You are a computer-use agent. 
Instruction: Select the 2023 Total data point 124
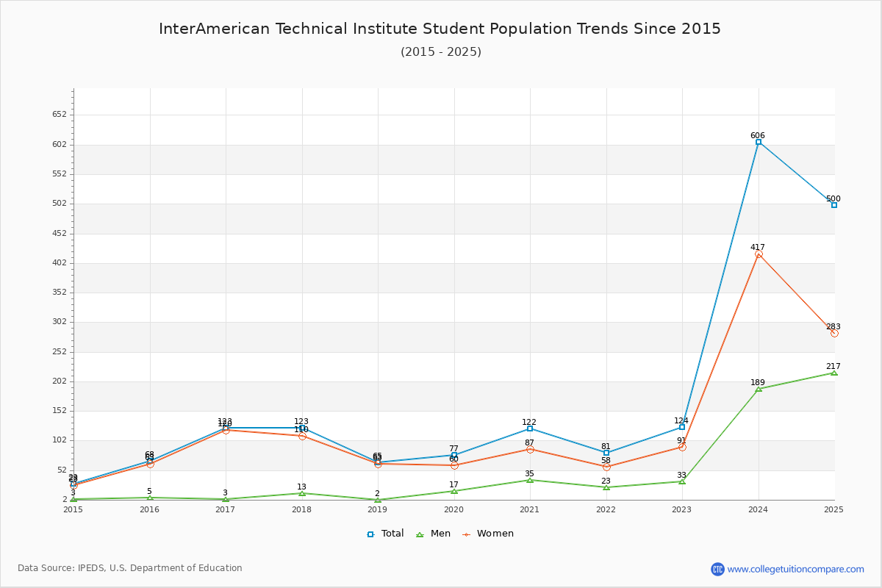(682, 427)
